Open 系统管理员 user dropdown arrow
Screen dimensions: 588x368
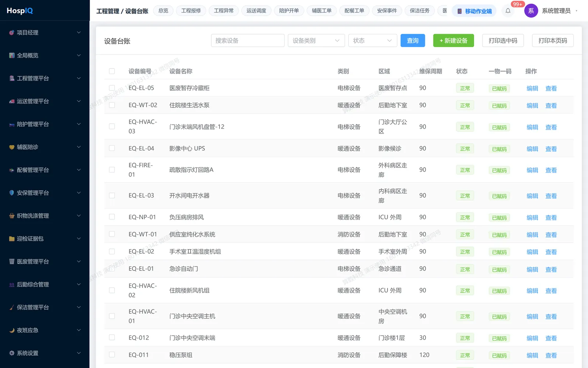576,11
